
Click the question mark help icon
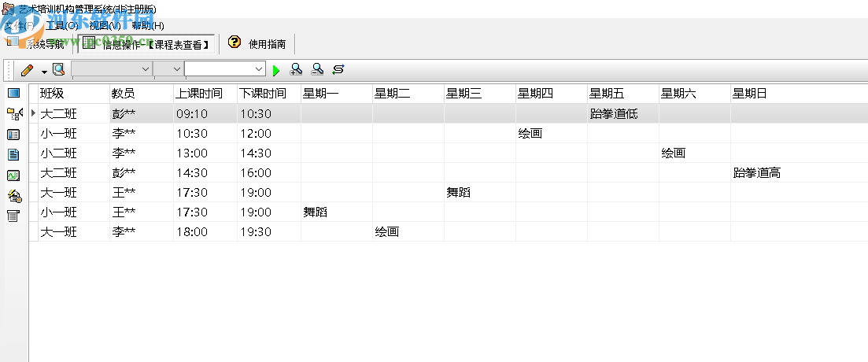click(x=235, y=42)
